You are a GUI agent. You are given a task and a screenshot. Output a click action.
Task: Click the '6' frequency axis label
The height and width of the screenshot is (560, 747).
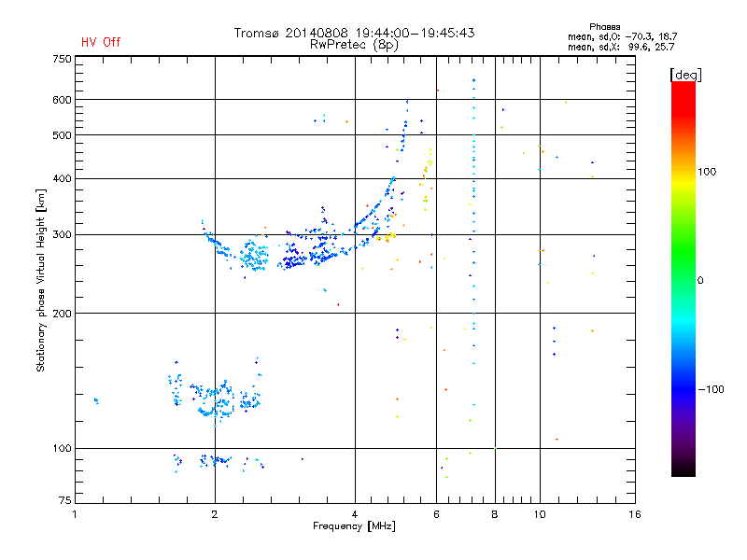[x=436, y=514]
